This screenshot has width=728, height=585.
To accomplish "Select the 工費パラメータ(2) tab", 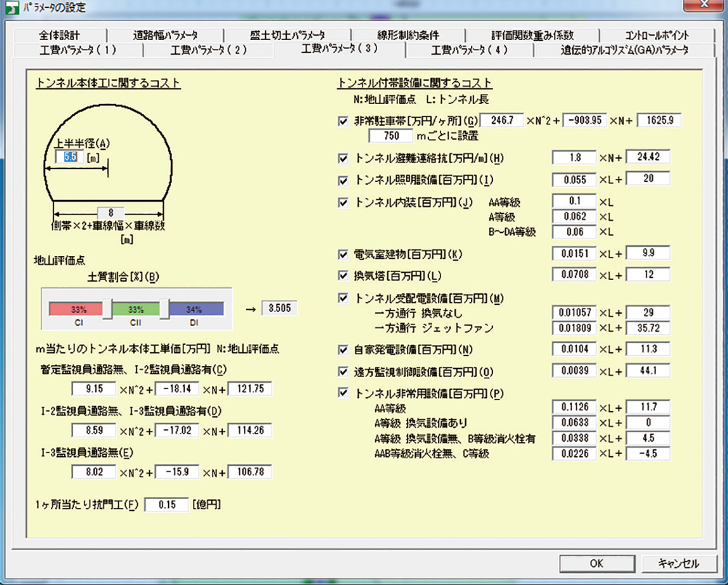I will click(208, 50).
